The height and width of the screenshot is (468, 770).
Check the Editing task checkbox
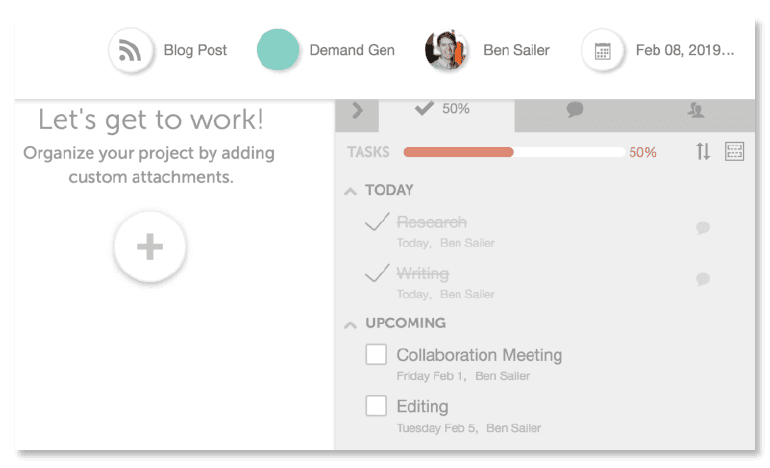coord(376,406)
